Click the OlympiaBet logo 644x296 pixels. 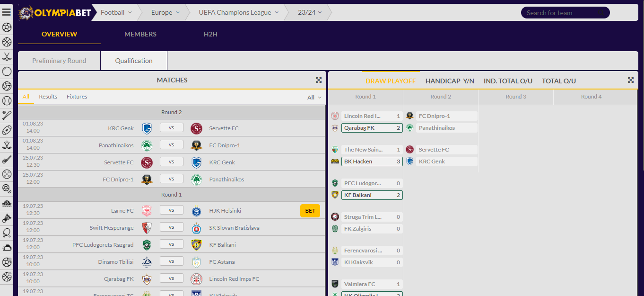click(54, 13)
